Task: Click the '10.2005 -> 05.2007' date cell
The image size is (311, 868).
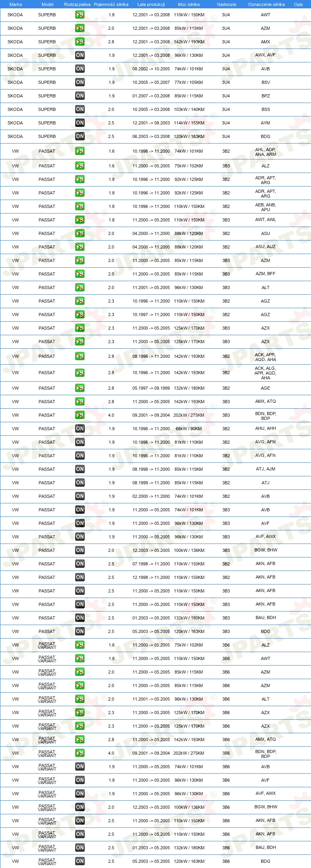Action: pos(151,82)
